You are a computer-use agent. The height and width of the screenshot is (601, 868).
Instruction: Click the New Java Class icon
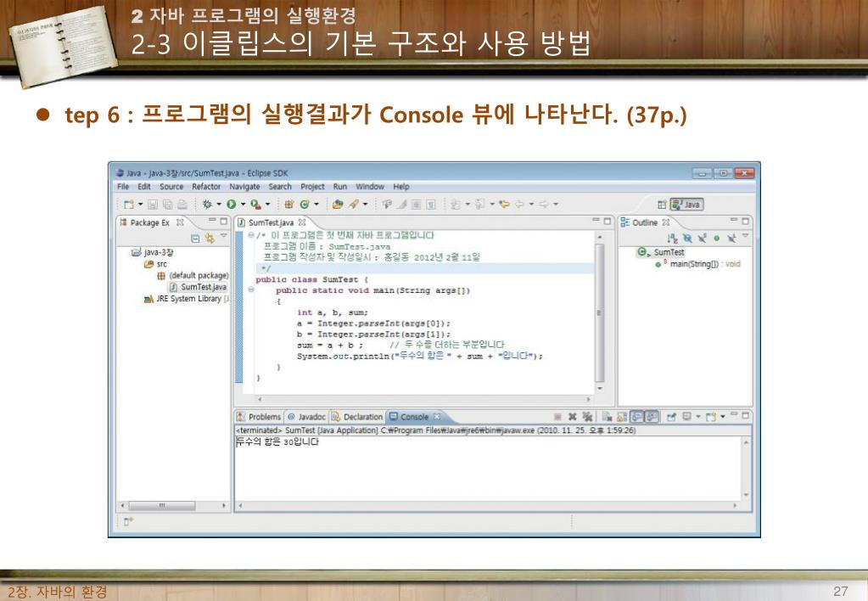pos(304,205)
